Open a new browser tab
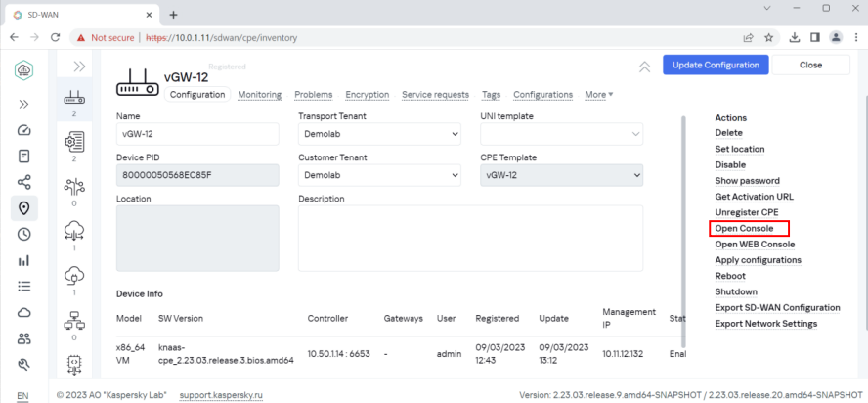 [x=173, y=15]
